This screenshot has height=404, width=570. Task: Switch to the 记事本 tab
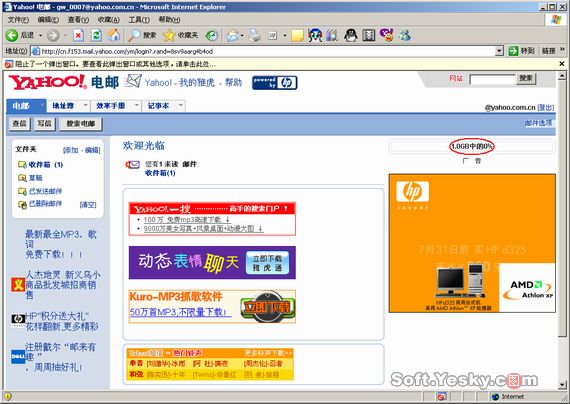158,106
